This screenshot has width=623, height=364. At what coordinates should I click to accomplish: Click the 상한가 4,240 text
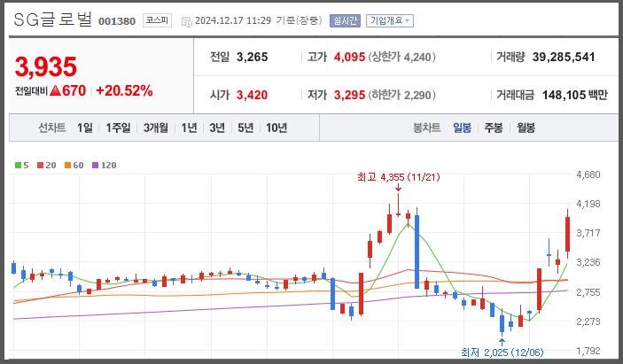click(x=401, y=57)
